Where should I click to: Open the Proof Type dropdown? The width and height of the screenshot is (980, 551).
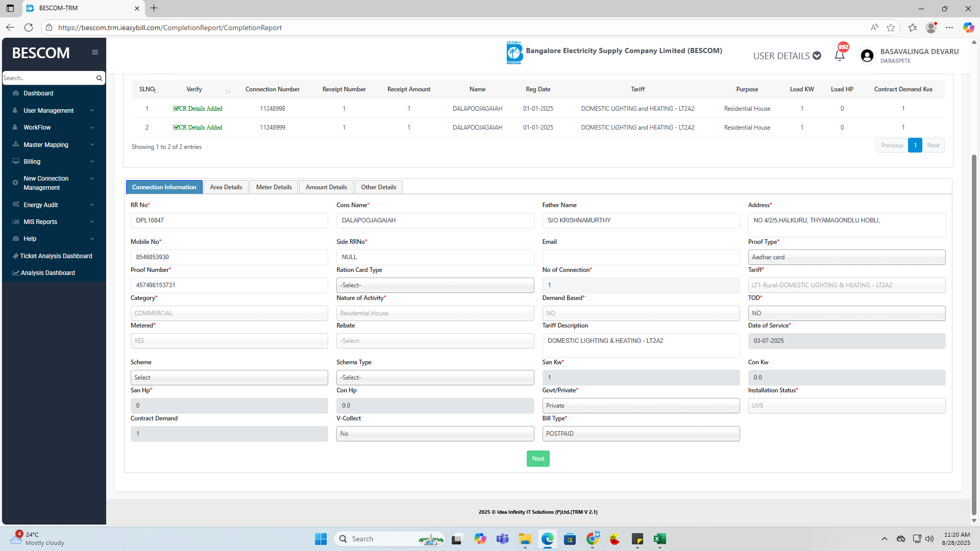[846, 257]
